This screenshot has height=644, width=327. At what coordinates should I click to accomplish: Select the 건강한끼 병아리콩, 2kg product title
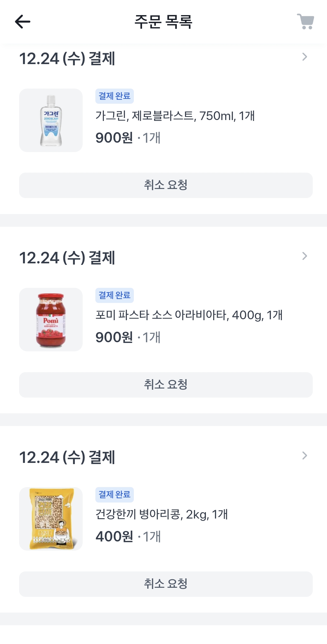click(x=161, y=514)
